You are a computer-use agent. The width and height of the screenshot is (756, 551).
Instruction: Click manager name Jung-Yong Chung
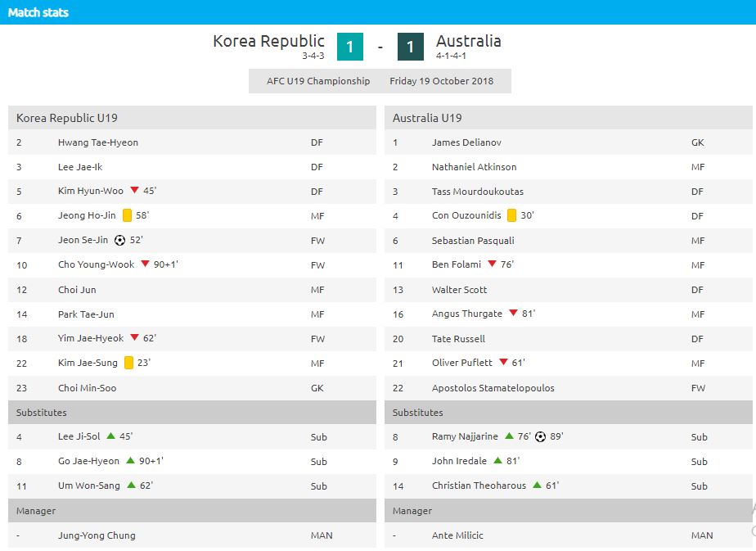pyautogui.click(x=97, y=535)
